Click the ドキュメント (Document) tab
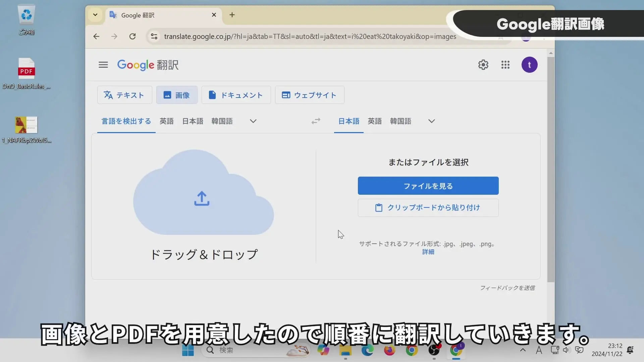 point(236,95)
